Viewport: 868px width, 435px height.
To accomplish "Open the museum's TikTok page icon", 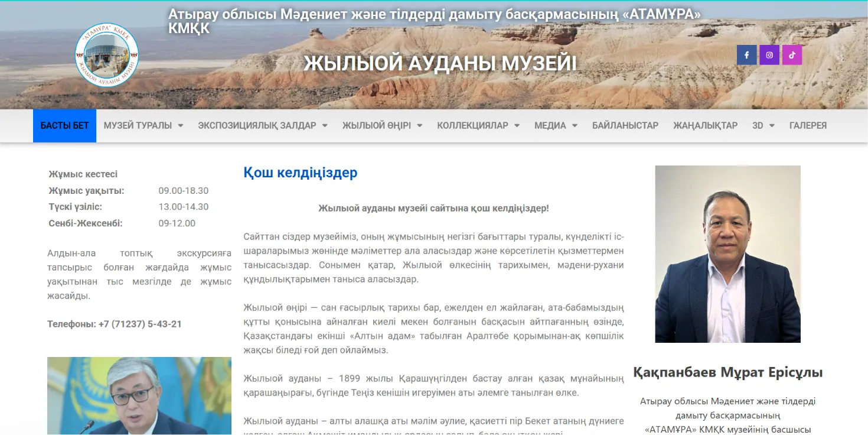I will tap(792, 55).
